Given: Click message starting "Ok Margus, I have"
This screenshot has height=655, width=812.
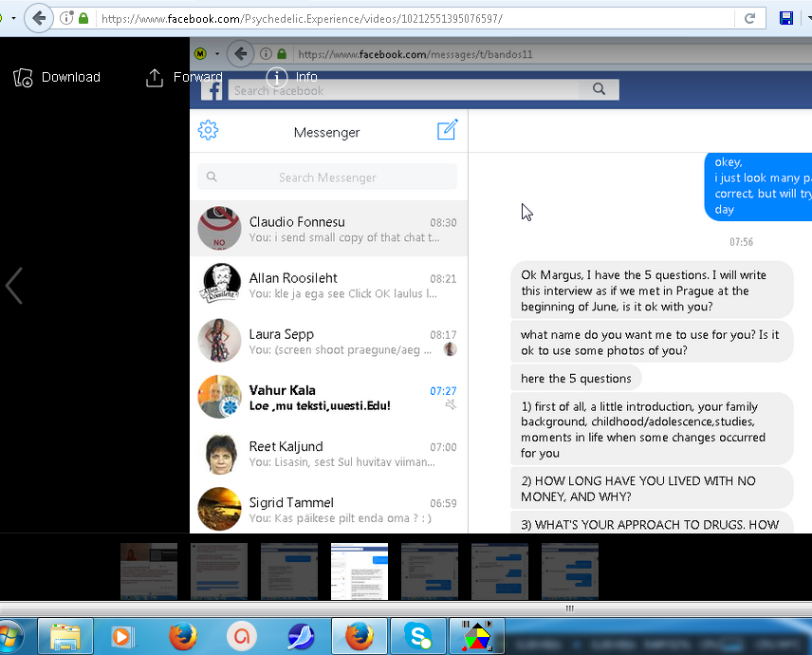Looking at the screenshot, I should point(652,290).
